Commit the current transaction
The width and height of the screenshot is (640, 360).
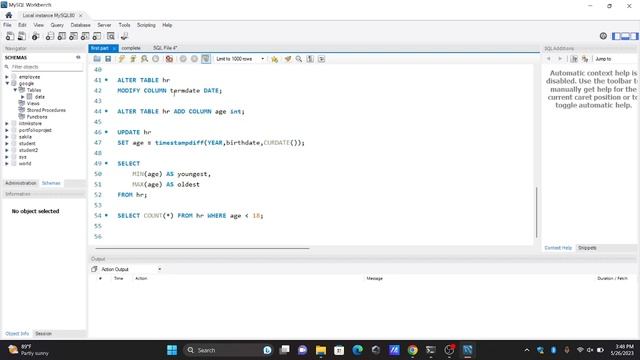183,59
